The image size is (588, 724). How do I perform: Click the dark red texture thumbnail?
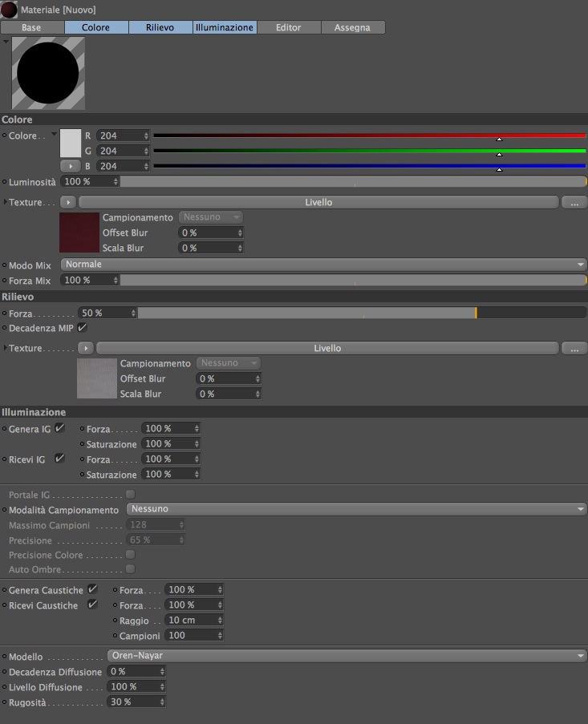[79, 233]
